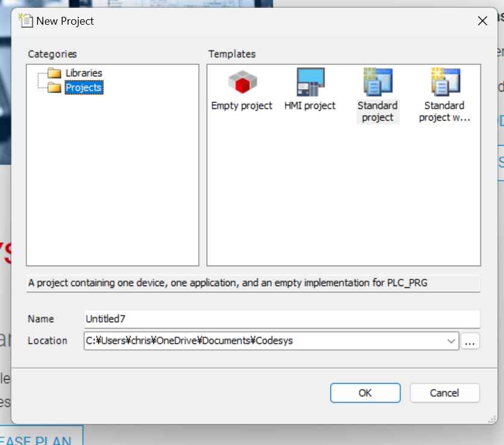Click the template description text about PLC_PRG
Viewport: 504px width, 445px height.
228,283
